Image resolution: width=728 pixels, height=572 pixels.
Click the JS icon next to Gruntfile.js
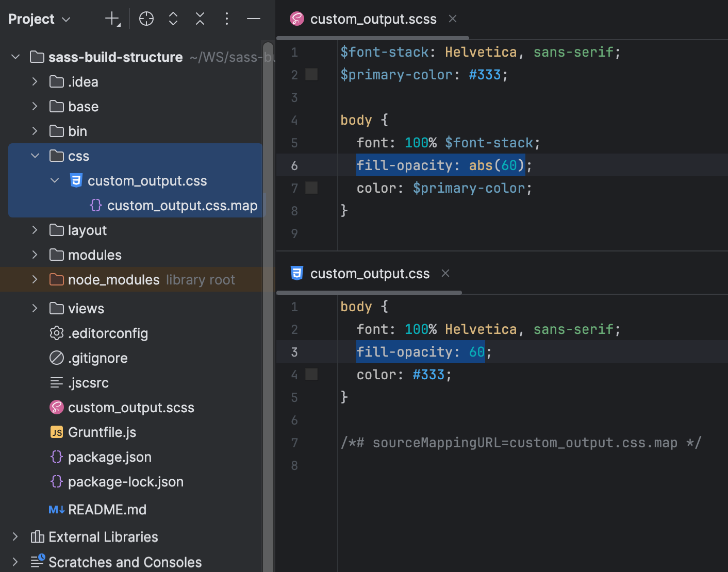(57, 432)
